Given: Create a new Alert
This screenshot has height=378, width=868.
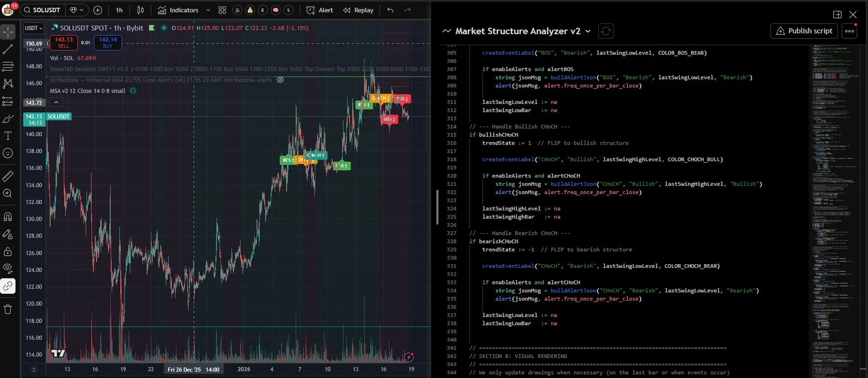Looking at the screenshot, I should coord(320,10).
